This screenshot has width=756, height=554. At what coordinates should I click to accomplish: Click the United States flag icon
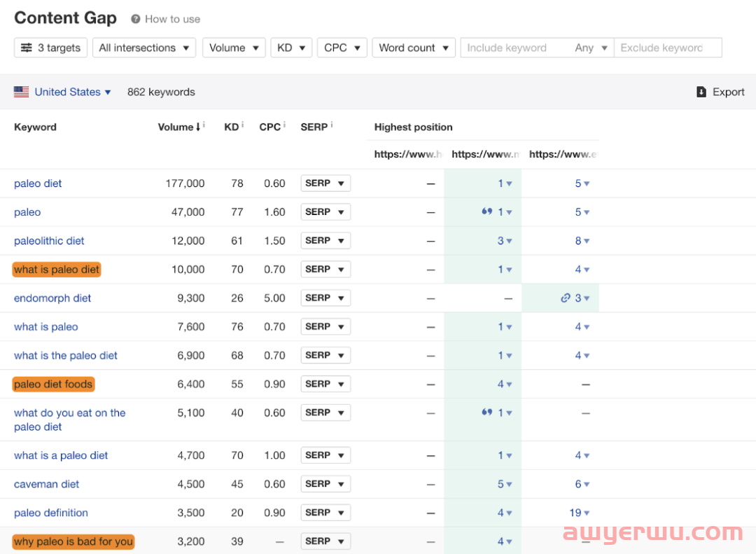[21, 92]
